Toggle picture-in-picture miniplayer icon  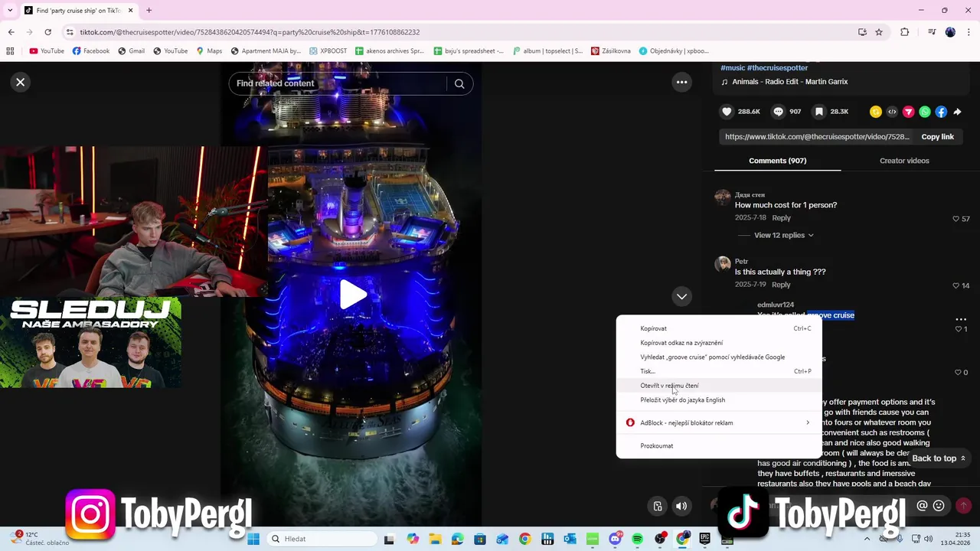658,506
